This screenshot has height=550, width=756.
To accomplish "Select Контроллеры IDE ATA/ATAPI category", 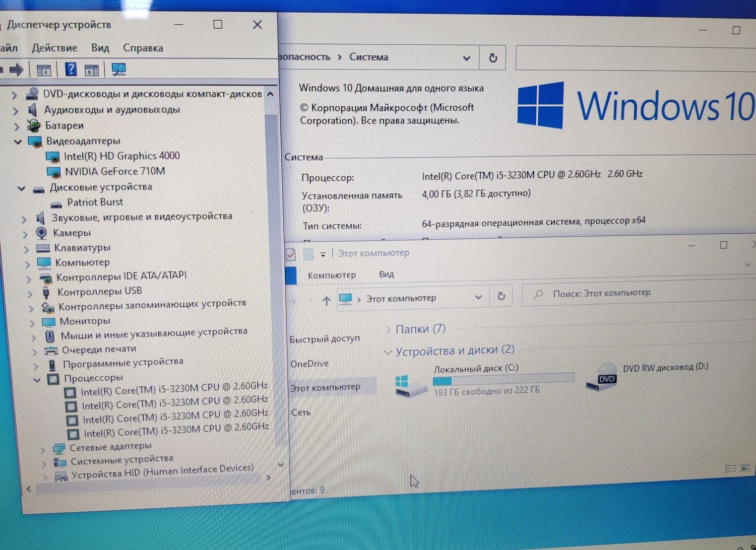I will point(121,276).
